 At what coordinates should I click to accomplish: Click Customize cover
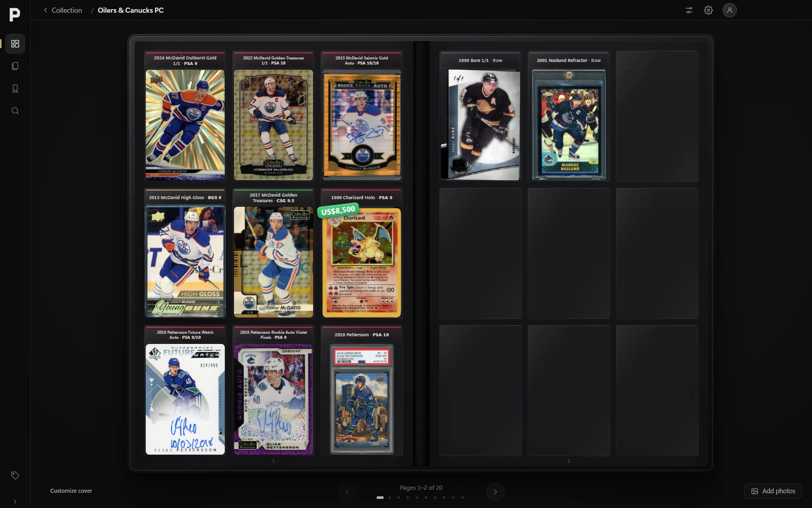[x=71, y=491]
